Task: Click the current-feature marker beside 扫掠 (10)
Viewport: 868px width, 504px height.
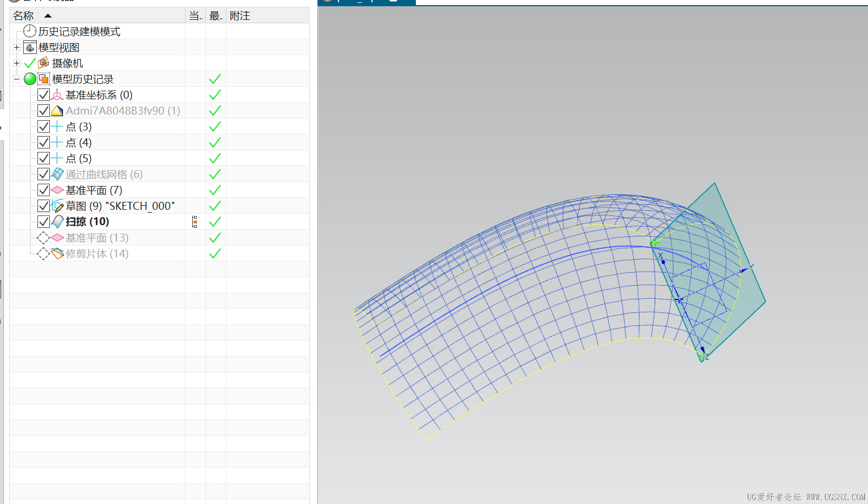Action: (x=195, y=222)
